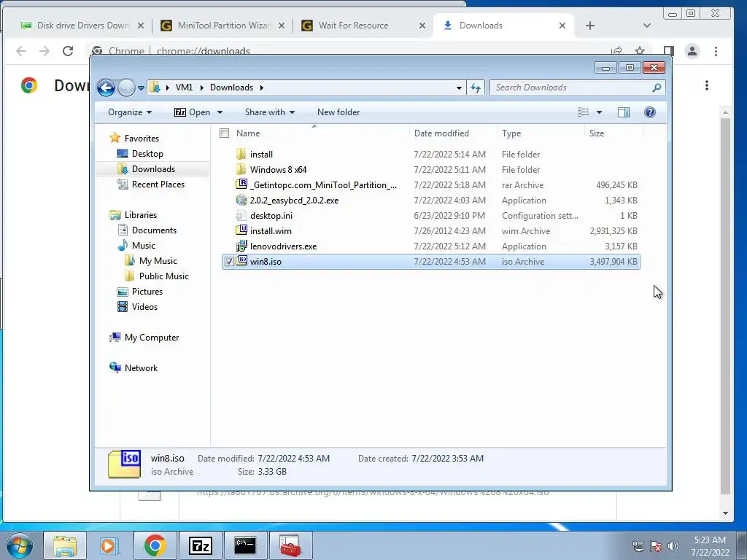Toggle the preview pane icon
747x560 pixels.
click(x=623, y=112)
